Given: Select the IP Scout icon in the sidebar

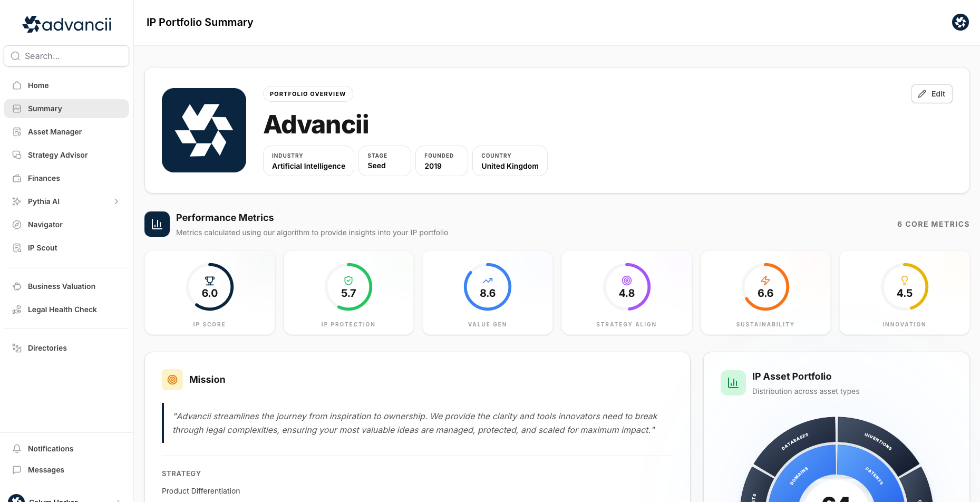Looking at the screenshot, I should pos(17,247).
